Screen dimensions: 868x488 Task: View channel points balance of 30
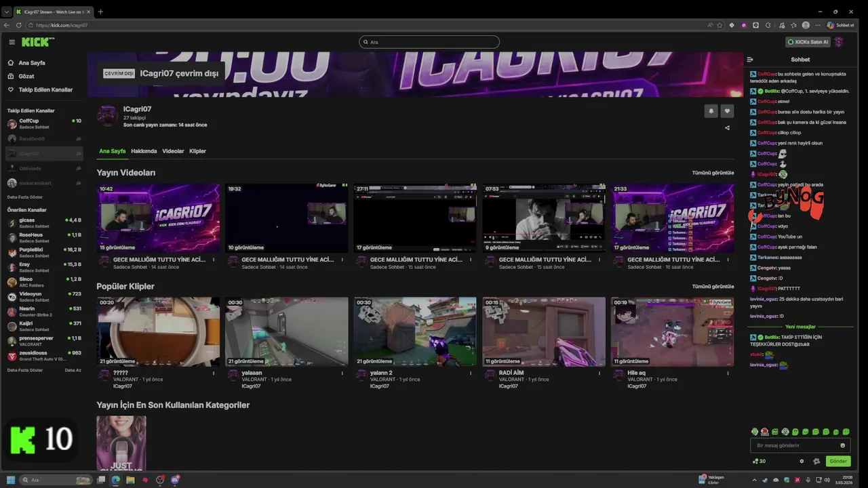(759, 462)
